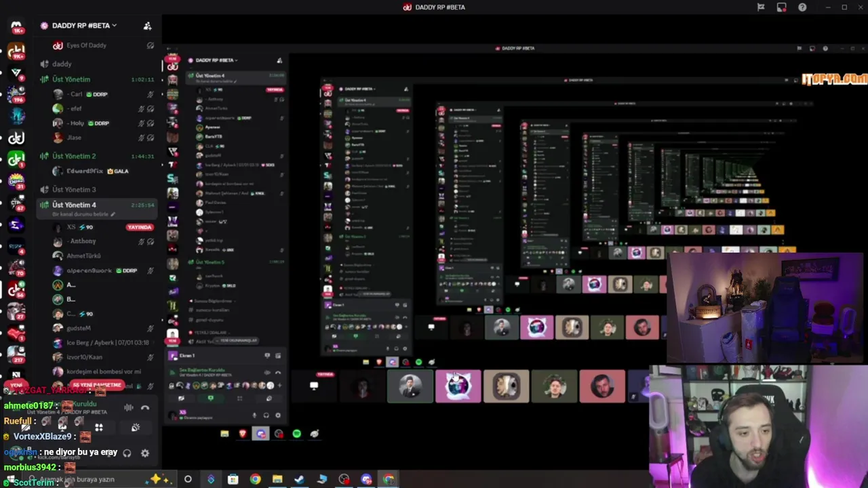The height and width of the screenshot is (488, 868).
Task: Open Microsoft Store from the taskbar
Action: tap(233, 480)
